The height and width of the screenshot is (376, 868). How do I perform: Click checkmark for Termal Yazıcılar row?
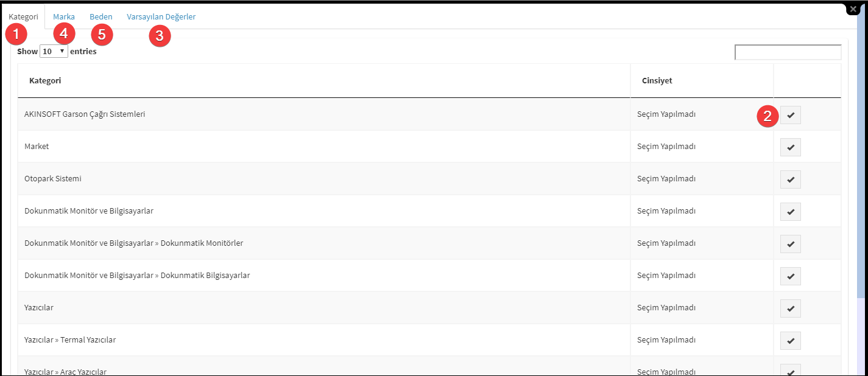(x=791, y=341)
